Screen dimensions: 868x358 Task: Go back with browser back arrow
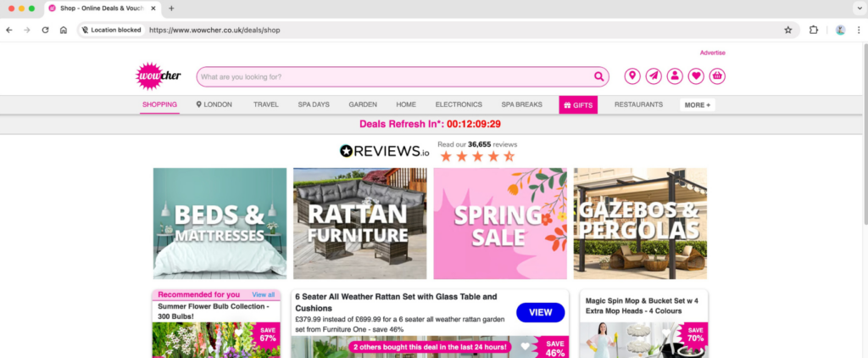tap(8, 30)
